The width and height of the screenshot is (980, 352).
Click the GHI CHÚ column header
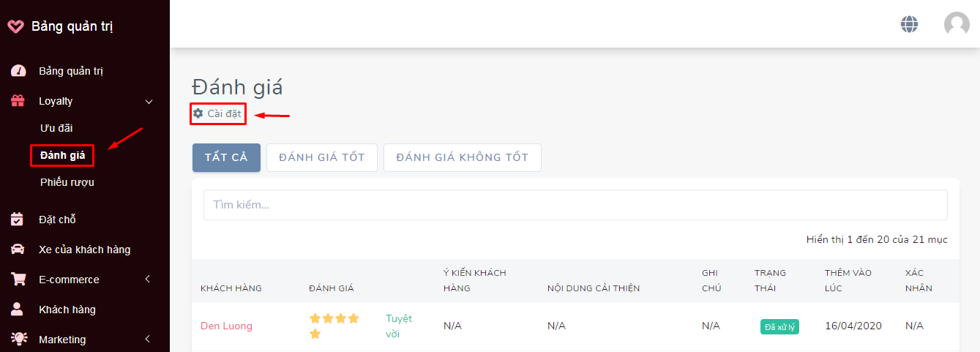(711, 280)
